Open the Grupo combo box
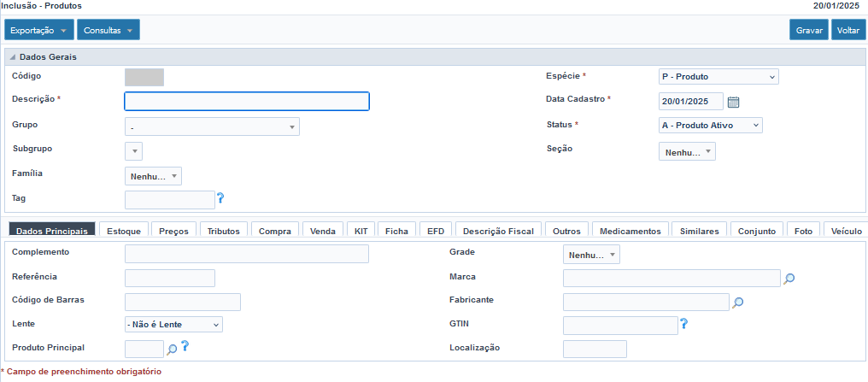The height and width of the screenshot is (382, 868). tap(212, 126)
